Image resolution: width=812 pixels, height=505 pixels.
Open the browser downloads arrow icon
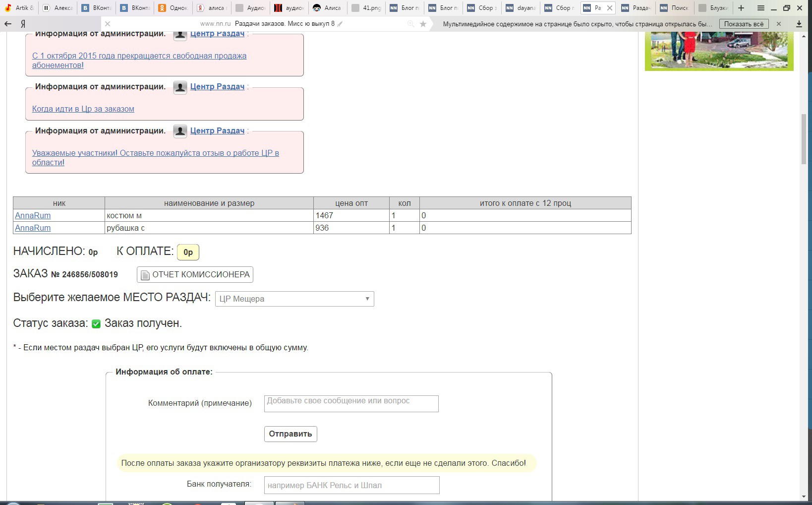tap(799, 24)
